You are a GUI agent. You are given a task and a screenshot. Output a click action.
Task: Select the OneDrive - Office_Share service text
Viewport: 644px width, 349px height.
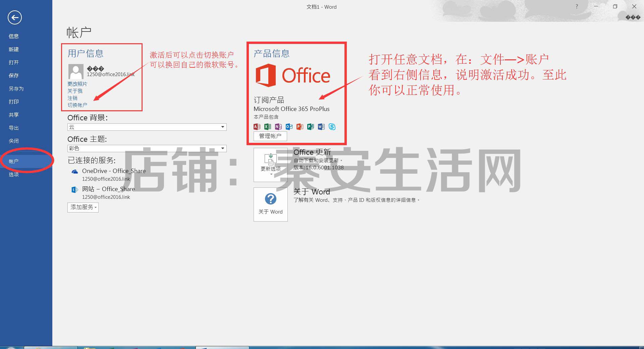[114, 171]
